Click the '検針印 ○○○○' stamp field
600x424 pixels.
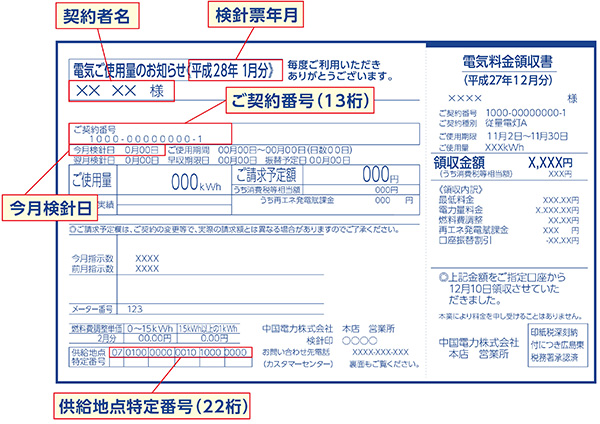[x=342, y=340]
